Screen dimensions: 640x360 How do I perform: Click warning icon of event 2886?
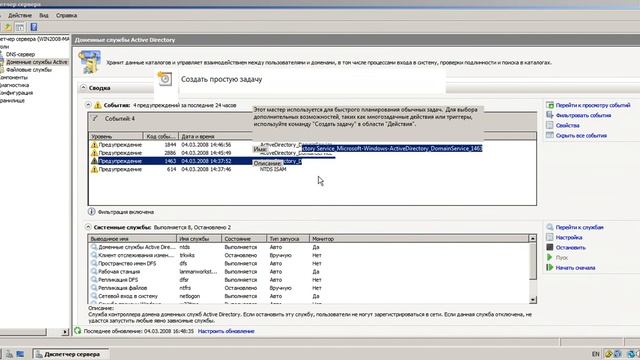tap(94, 153)
